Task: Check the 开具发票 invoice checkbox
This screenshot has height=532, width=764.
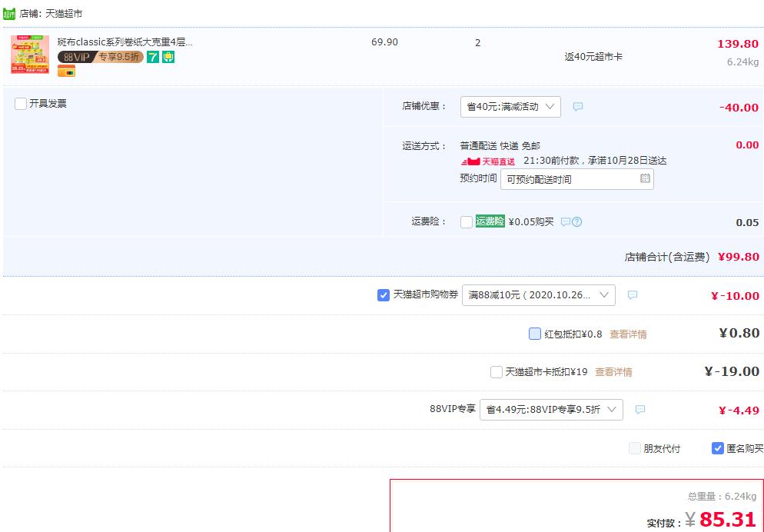Action: (x=21, y=104)
